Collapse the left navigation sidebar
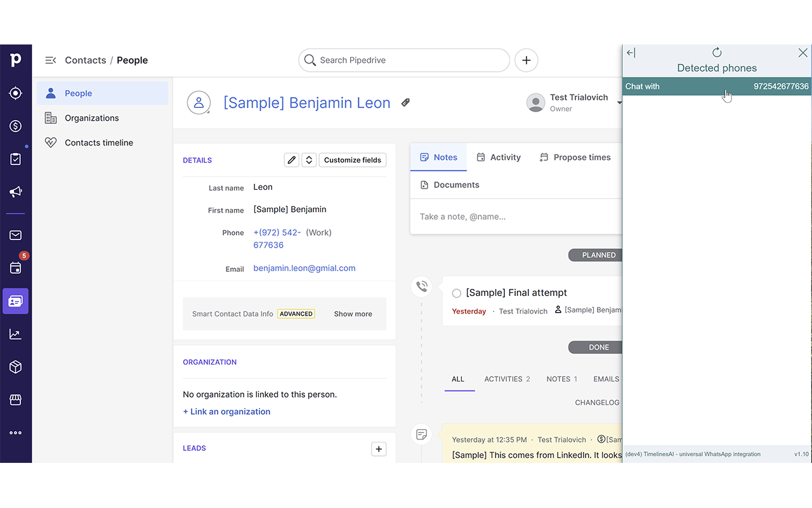The image size is (812, 508). (50, 60)
